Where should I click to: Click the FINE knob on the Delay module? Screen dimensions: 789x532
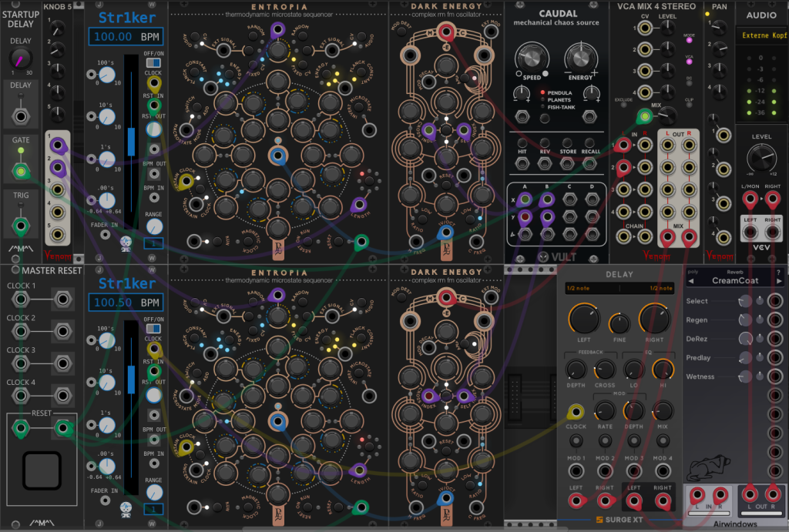click(619, 324)
